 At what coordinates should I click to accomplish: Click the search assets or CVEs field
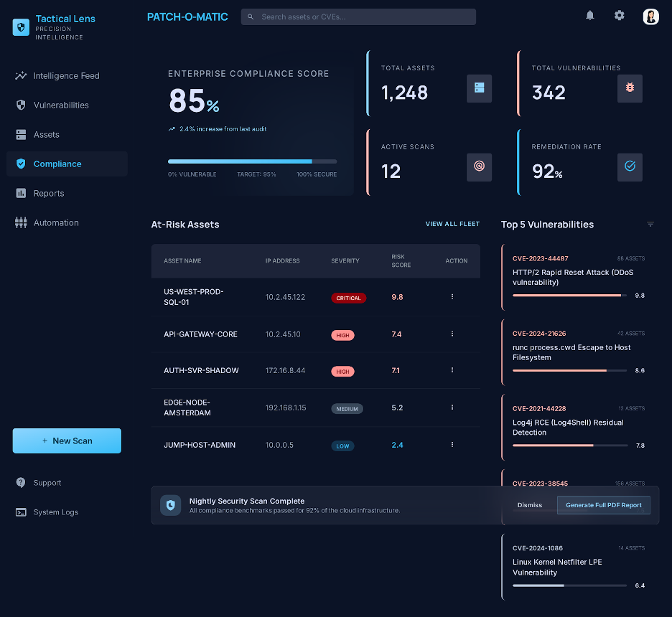pos(358,17)
